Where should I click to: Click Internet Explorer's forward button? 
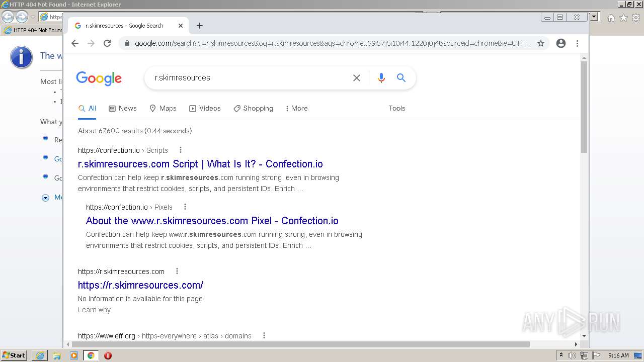click(22, 17)
